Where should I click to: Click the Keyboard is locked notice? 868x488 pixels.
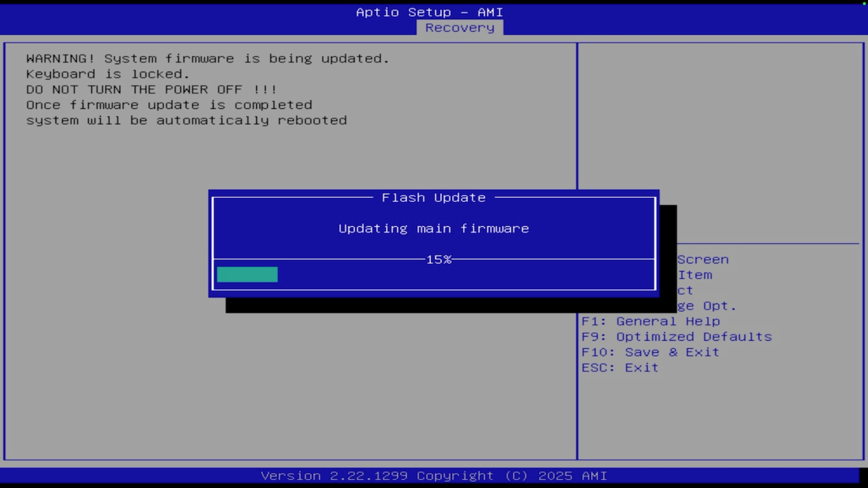[107, 73]
